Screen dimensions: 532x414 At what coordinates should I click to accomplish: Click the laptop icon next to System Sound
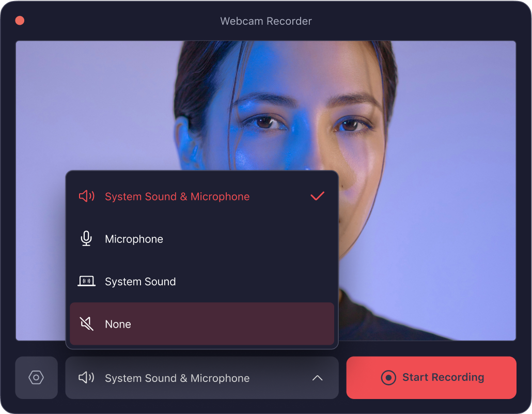point(86,281)
